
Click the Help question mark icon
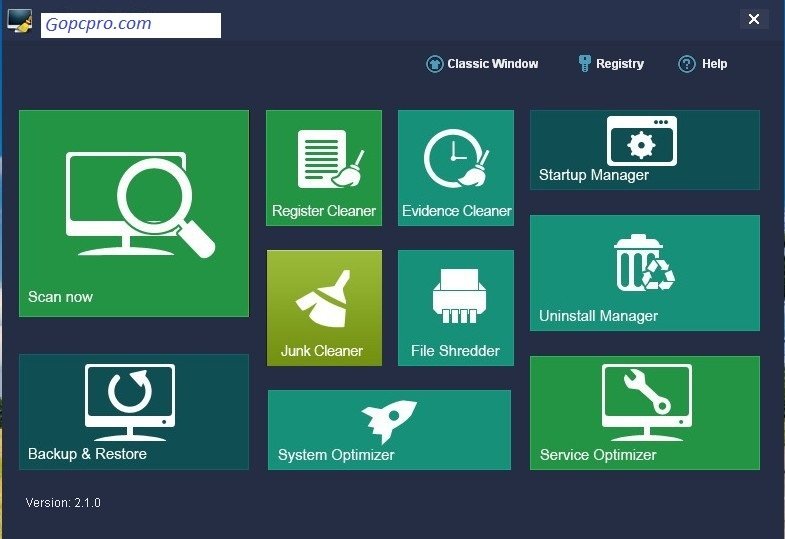[686, 64]
